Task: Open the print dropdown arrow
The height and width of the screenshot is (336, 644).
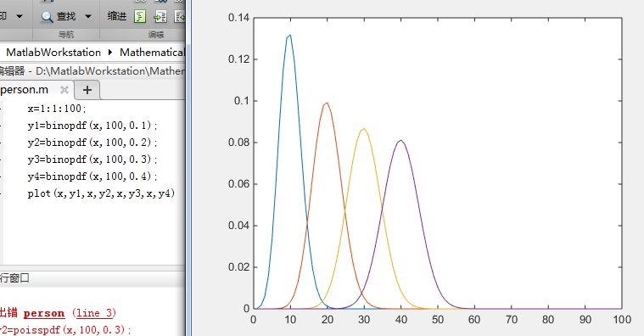Action: pos(20,16)
